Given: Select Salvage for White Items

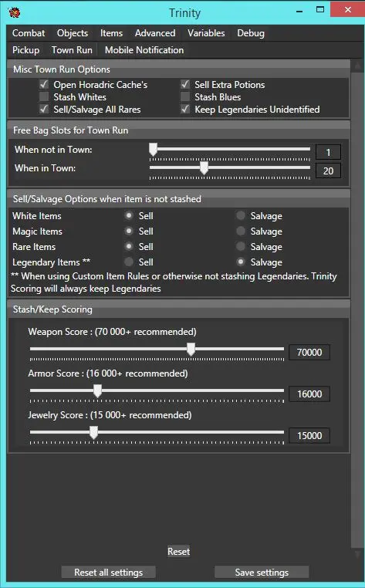Looking at the screenshot, I should (241, 215).
